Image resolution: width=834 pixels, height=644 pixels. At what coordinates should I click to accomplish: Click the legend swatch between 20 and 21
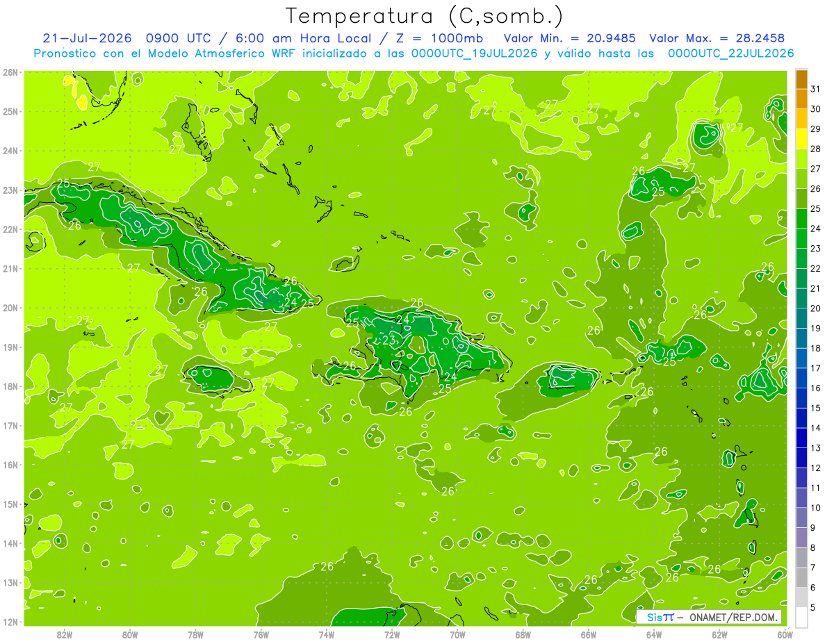[801, 299]
